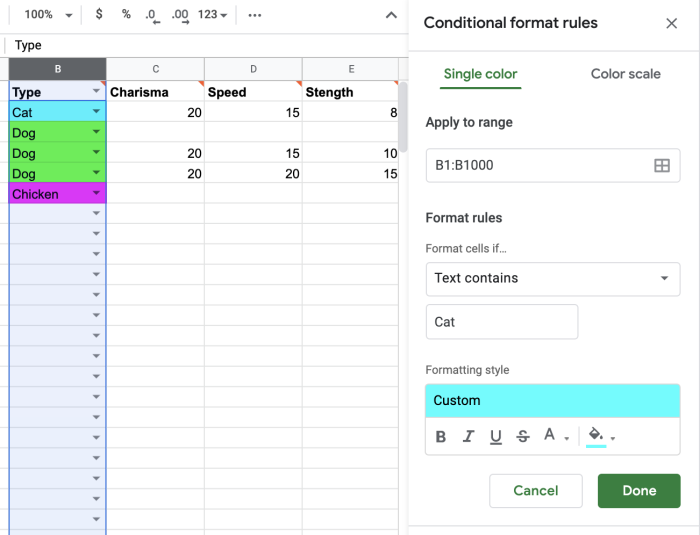Image resolution: width=700 pixels, height=535 pixels.
Task: Select the Strength cell with value 8
Action: (x=350, y=112)
